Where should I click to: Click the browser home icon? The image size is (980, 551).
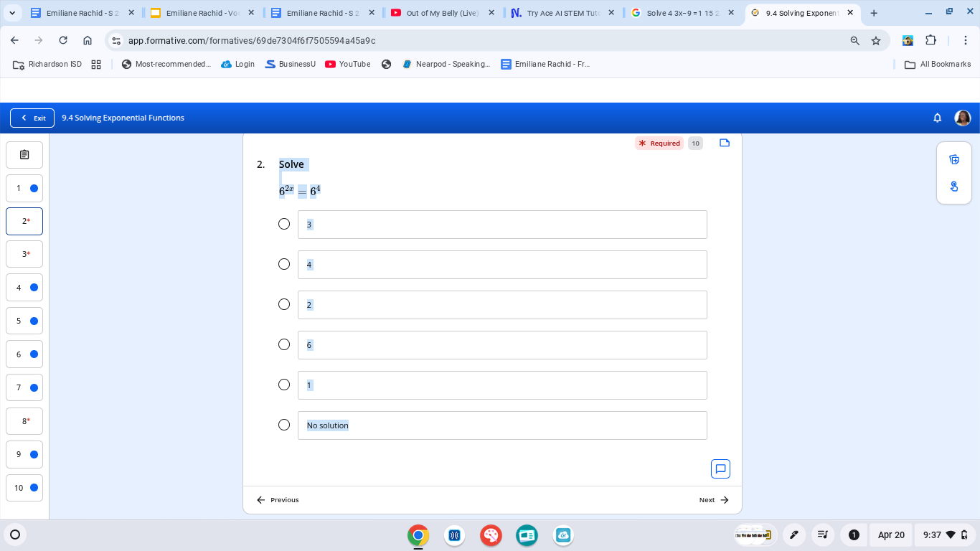(x=88, y=40)
